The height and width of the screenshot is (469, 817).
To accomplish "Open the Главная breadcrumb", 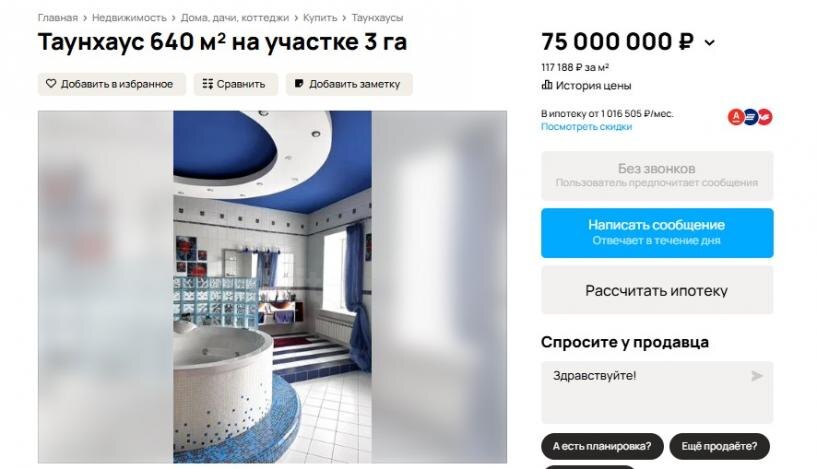I will (x=57, y=18).
